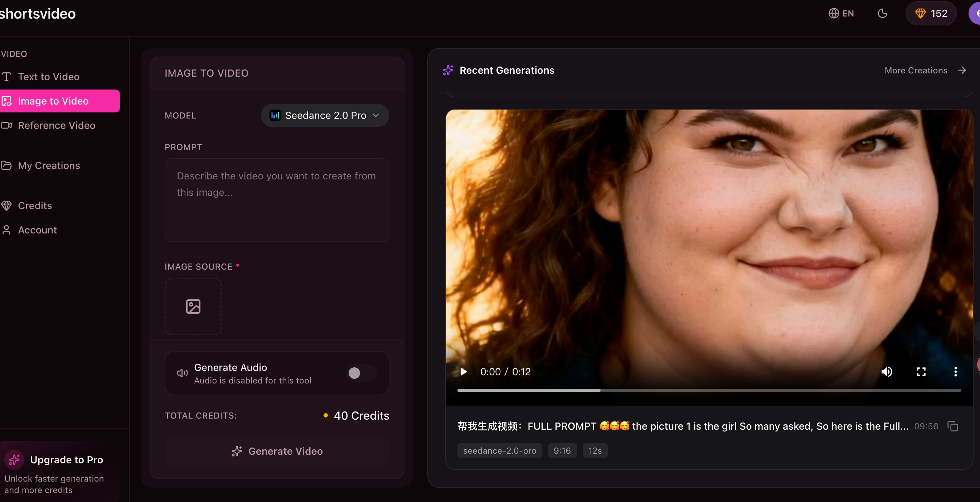Open the video's three-dot options menu
980x502 pixels.
955,371
